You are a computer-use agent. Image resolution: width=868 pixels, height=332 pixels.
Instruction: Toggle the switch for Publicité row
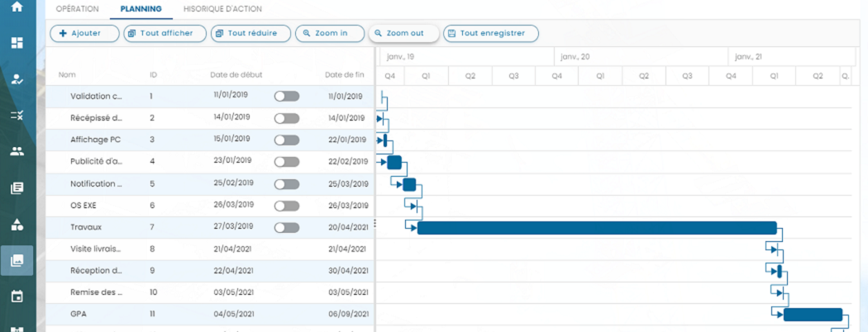point(287,162)
